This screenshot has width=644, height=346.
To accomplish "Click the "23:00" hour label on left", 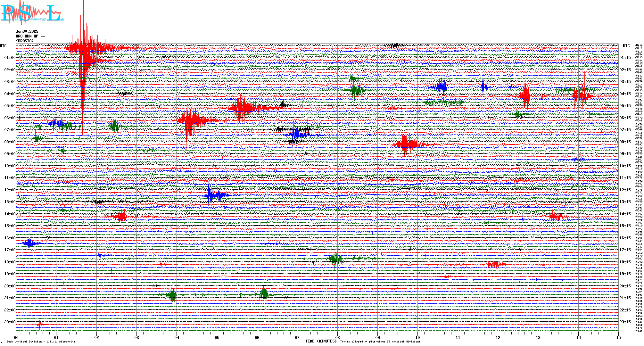I will (x=10, y=322).
